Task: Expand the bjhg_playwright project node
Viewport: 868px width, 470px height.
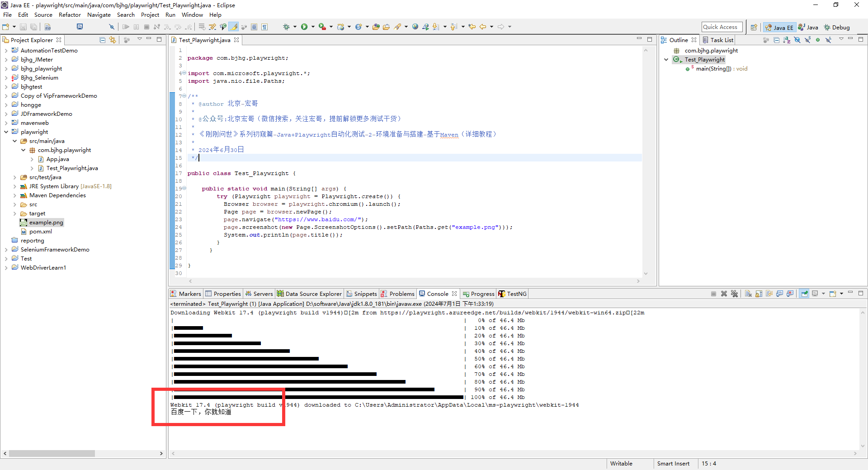Action: pos(6,69)
